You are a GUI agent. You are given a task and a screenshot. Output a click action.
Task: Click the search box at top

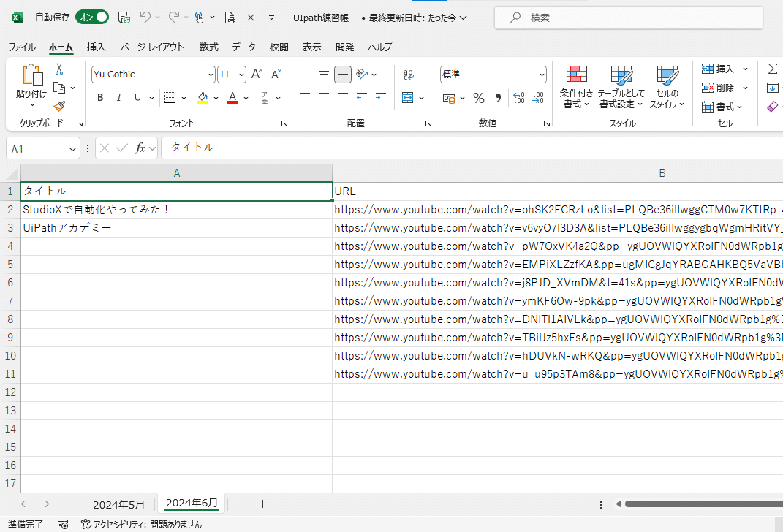[x=629, y=18]
